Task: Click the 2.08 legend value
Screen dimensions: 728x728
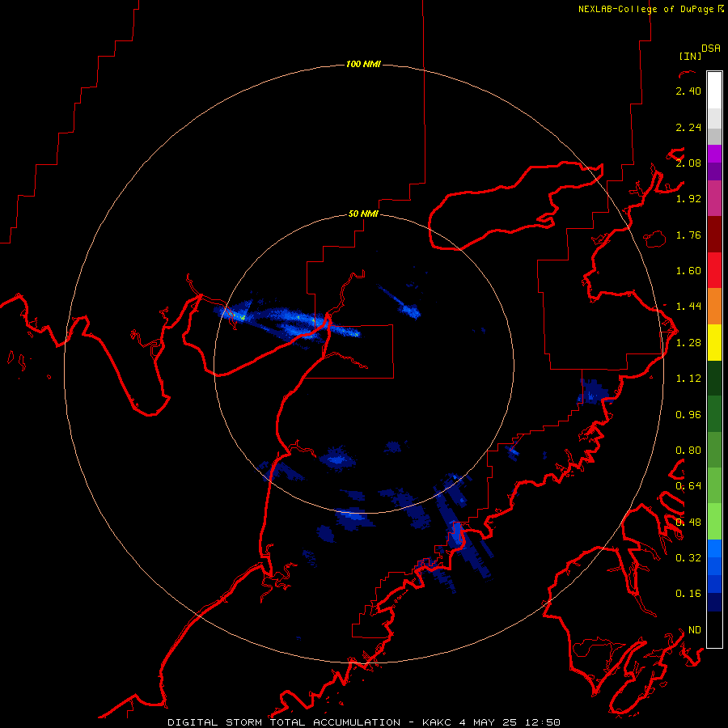Action: 688,163
